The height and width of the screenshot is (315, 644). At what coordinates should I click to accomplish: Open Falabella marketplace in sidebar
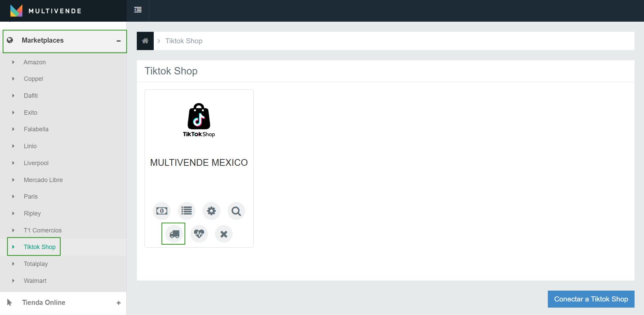pos(36,129)
